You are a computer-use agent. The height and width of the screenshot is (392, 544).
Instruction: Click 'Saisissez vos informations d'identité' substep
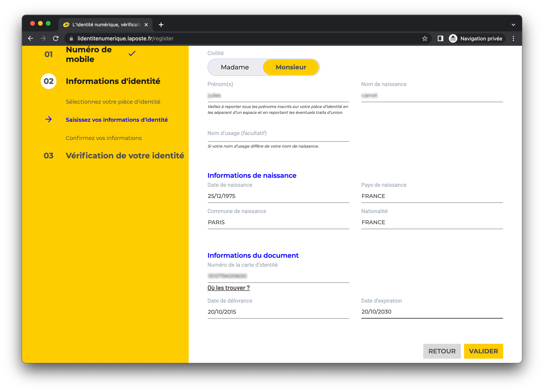coord(117,120)
